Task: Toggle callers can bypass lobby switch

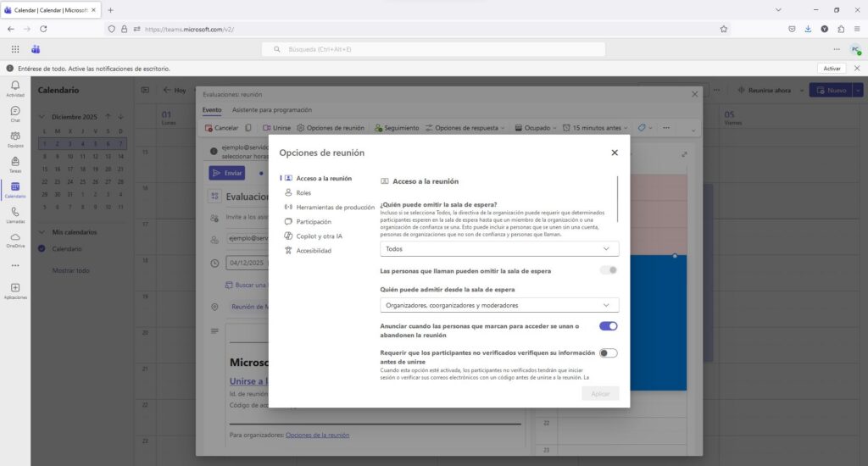Action: click(609, 270)
